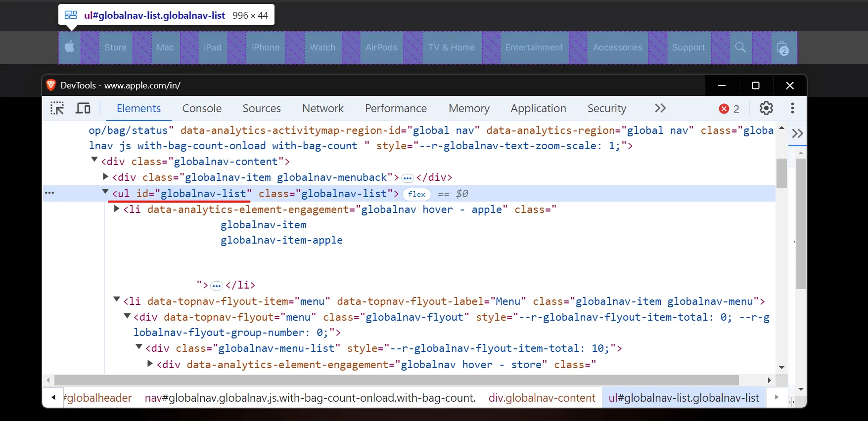Screen dimensions: 868x421
Task: Click Mac in the Apple navbar
Action: click(x=165, y=47)
